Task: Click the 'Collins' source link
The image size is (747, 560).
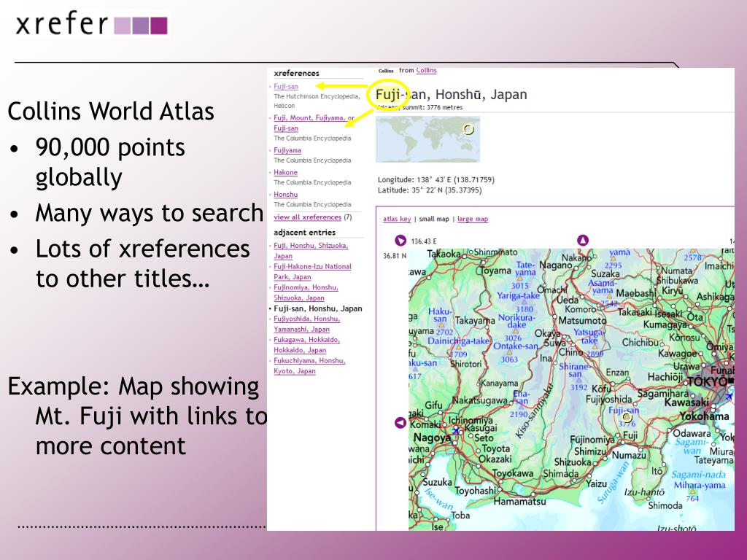Action: pos(426,70)
